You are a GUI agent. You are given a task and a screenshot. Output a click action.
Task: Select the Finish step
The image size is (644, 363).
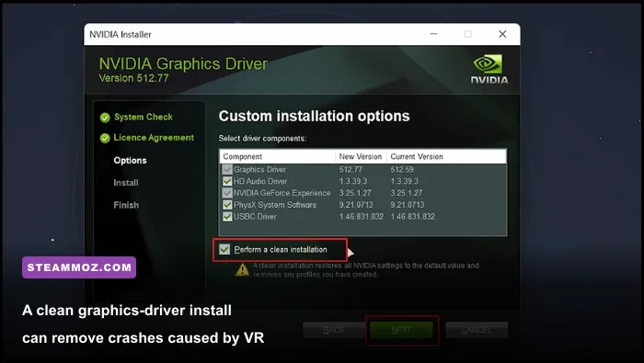(x=126, y=205)
